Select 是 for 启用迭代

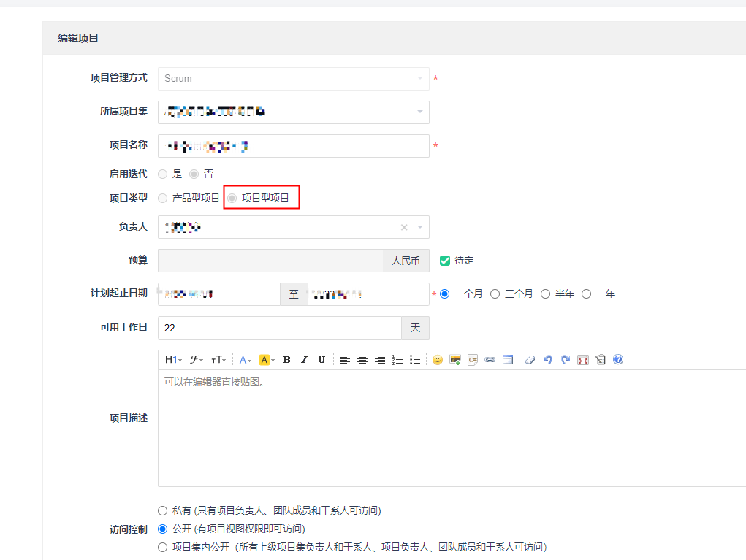[163, 174]
